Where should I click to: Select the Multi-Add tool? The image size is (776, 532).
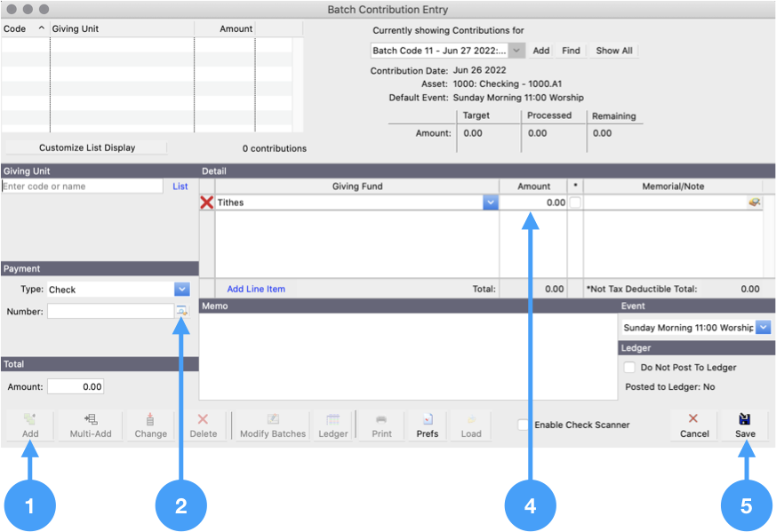click(89, 425)
